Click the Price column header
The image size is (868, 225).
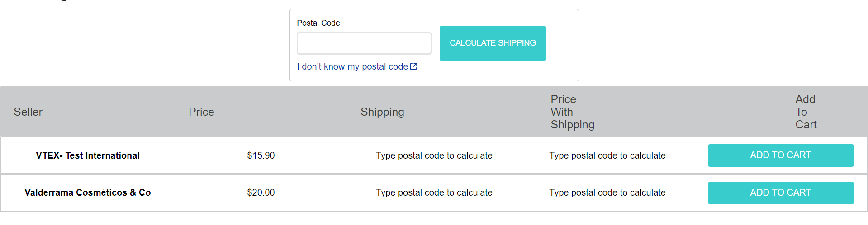[x=201, y=112]
